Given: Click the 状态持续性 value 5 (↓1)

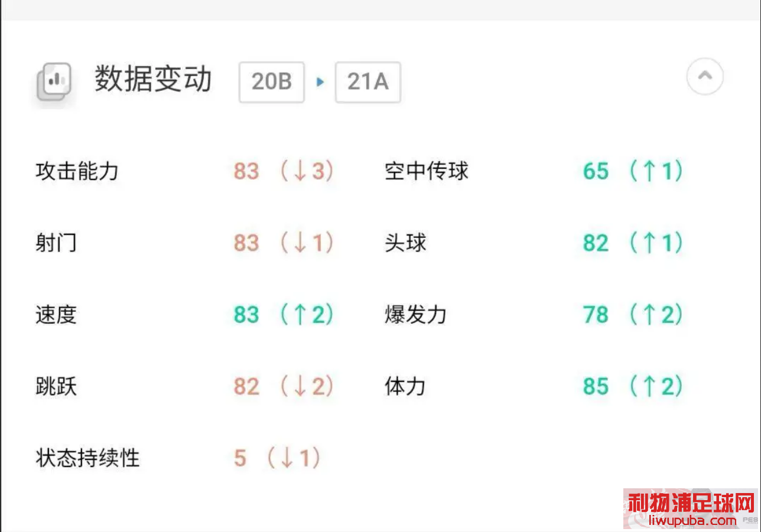Looking at the screenshot, I should (278, 458).
